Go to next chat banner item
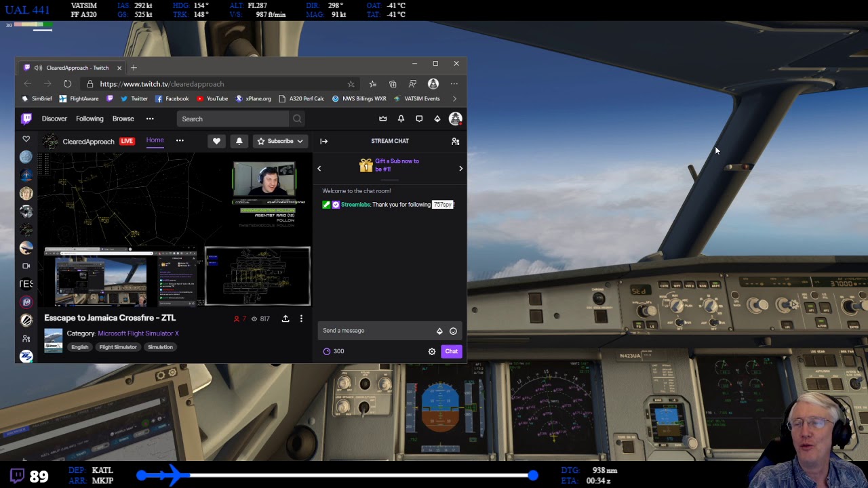 460,169
